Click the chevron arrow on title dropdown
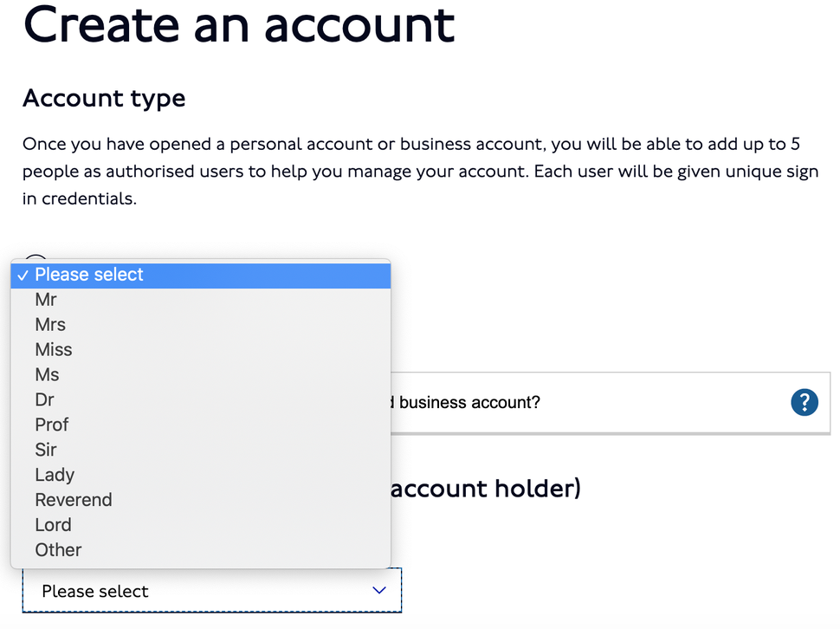The image size is (840, 629). 379,590
